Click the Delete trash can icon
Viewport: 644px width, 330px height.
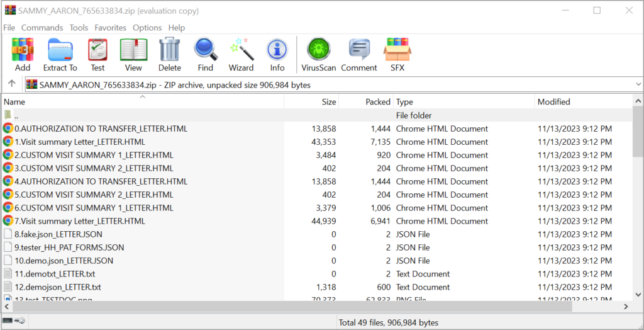(x=169, y=54)
